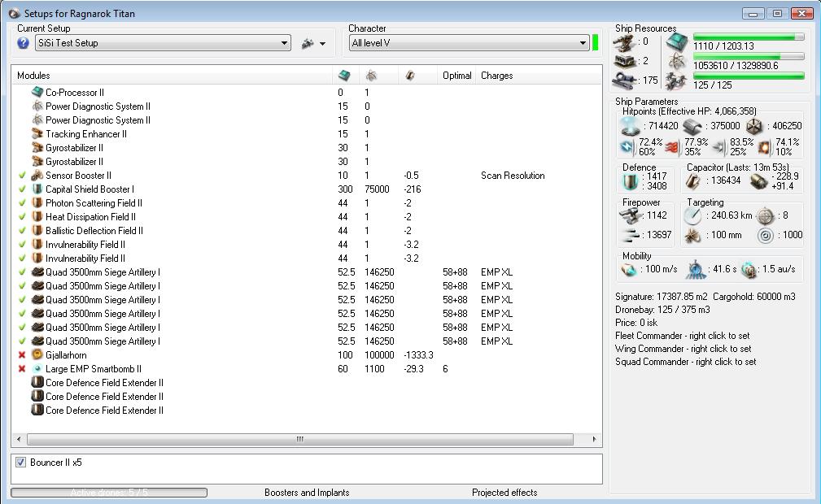Toggle the Ballistic Deflection Field II checkmark
Viewport: 821px width, 504px height.
(x=22, y=231)
